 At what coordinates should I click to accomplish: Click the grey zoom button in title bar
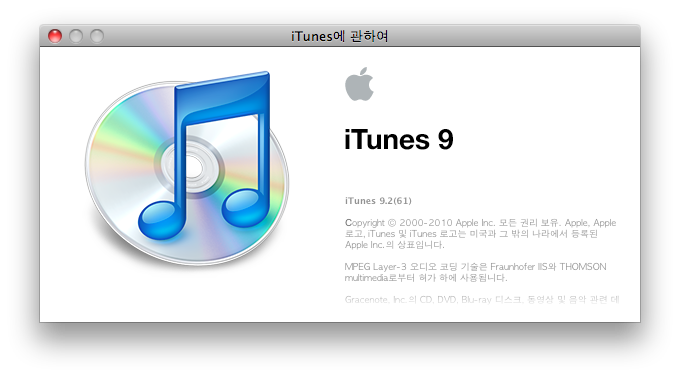(97, 36)
